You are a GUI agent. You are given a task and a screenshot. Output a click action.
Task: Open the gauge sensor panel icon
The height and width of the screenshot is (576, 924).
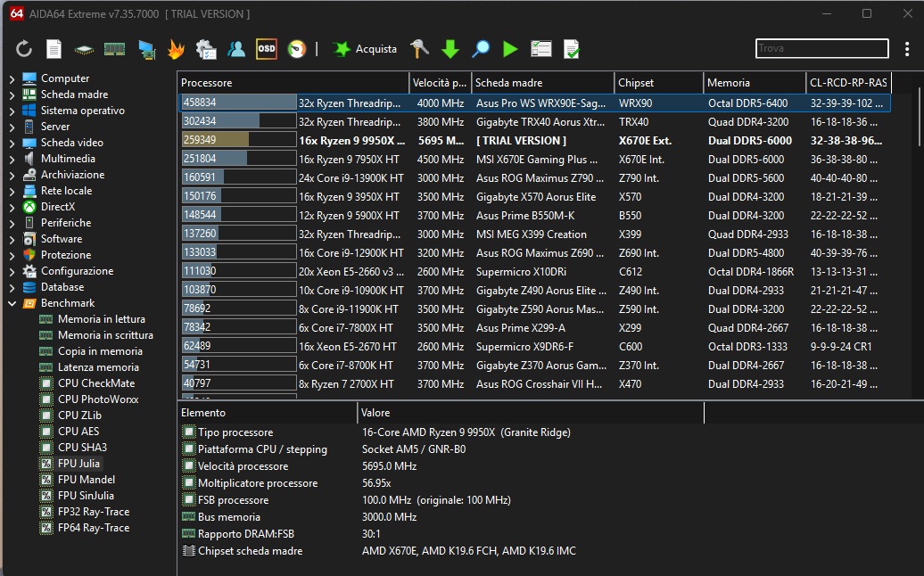coord(297,49)
